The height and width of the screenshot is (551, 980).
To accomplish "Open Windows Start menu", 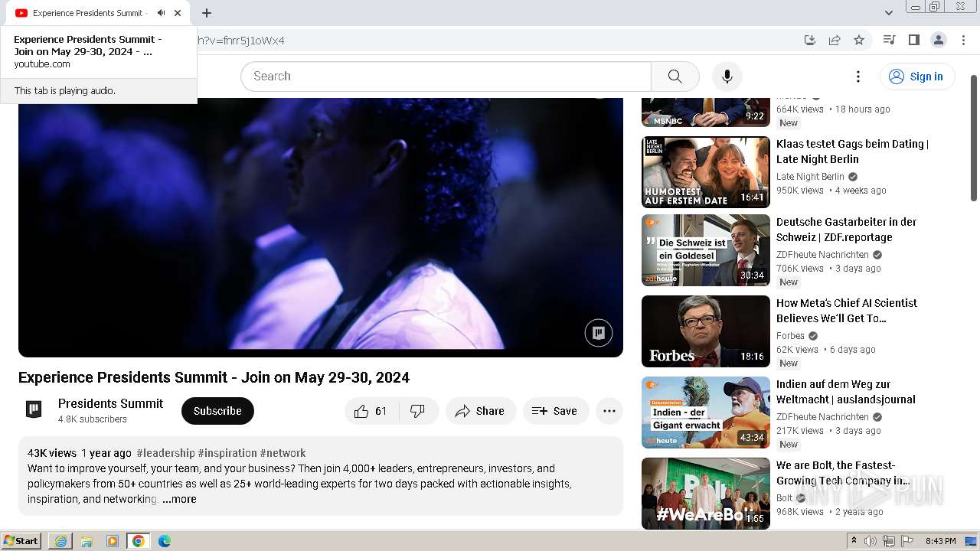I will (x=21, y=541).
